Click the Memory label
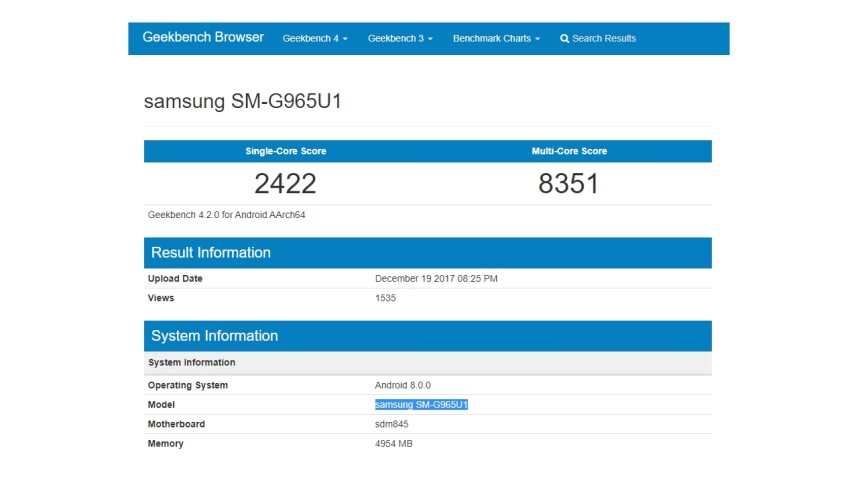The width and height of the screenshot is (858, 483). tap(165, 444)
